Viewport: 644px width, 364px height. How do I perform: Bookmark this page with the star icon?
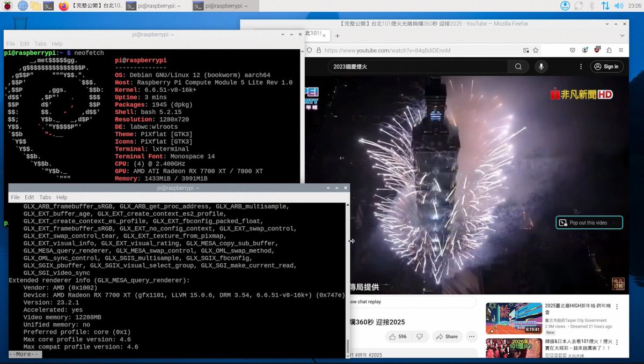(536, 50)
